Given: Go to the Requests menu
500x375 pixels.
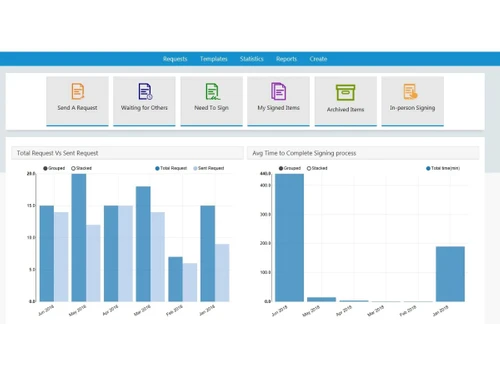Looking at the screenshot, I should click(175, 59).
